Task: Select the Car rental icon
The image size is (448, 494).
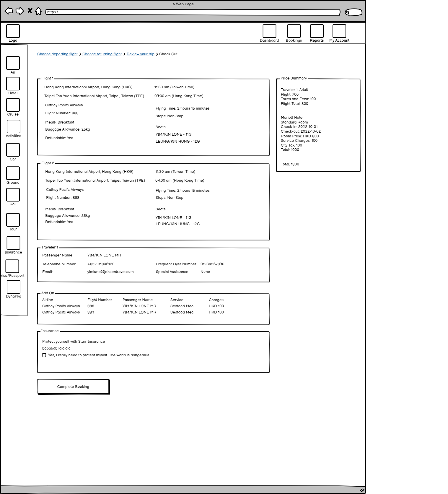Action: click(13, 150)
